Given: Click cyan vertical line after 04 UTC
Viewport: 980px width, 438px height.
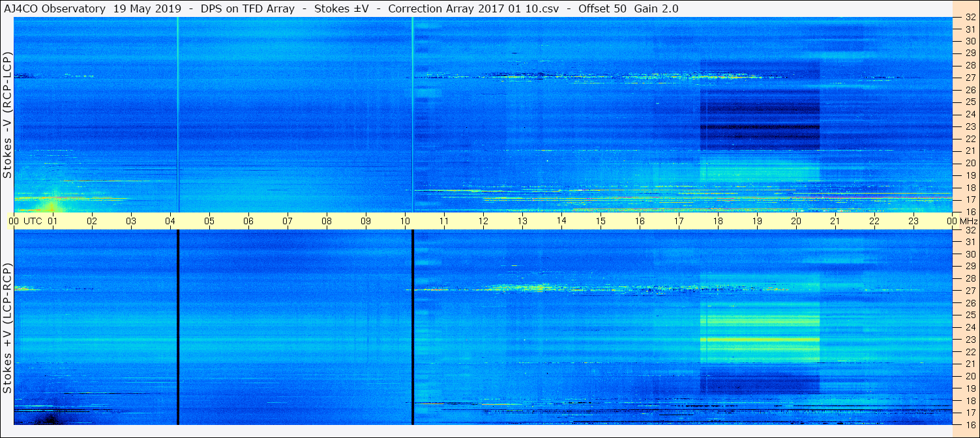Looking at the screenshot, I should tap(177, 115).
